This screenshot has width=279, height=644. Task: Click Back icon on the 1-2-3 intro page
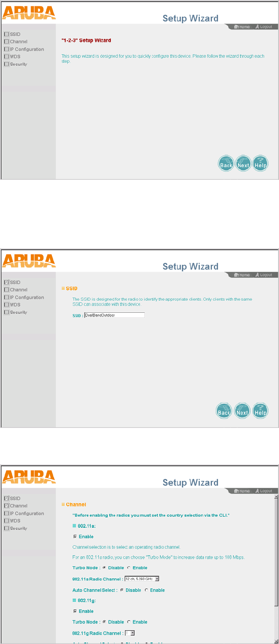[225, 163]
